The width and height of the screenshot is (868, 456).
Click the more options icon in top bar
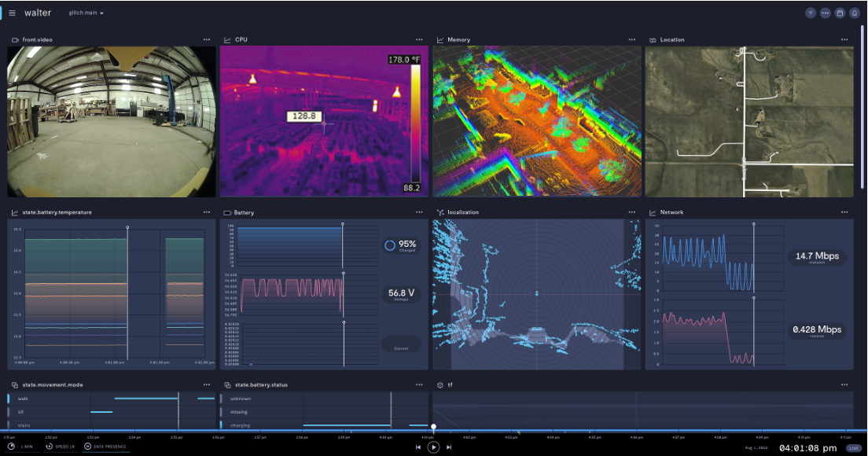[825, 13]
